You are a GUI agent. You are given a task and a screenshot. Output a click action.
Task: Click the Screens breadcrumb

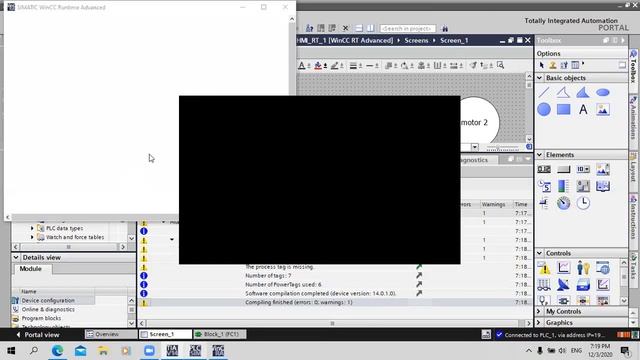[x=416, y=40]
